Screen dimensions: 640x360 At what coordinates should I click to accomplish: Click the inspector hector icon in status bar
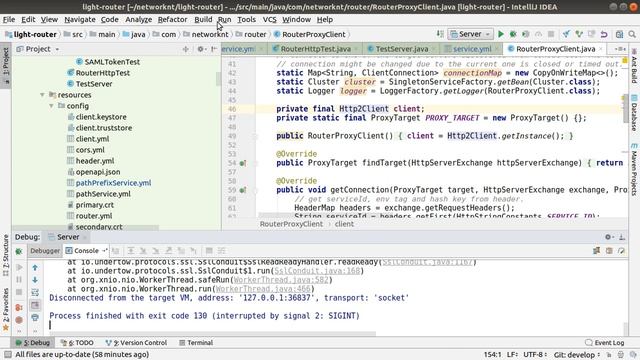click(x=621, y=355)
